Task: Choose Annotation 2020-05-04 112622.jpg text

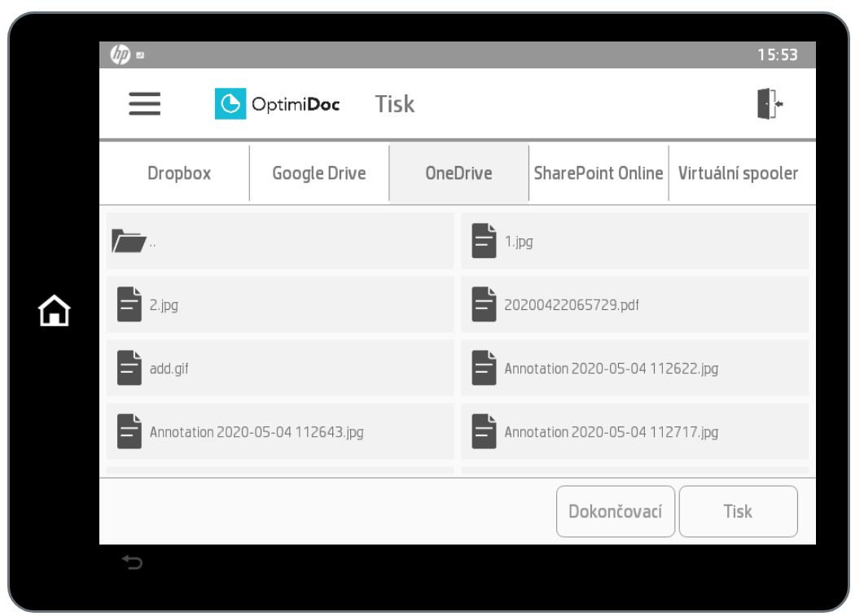Action: (611, 369)
